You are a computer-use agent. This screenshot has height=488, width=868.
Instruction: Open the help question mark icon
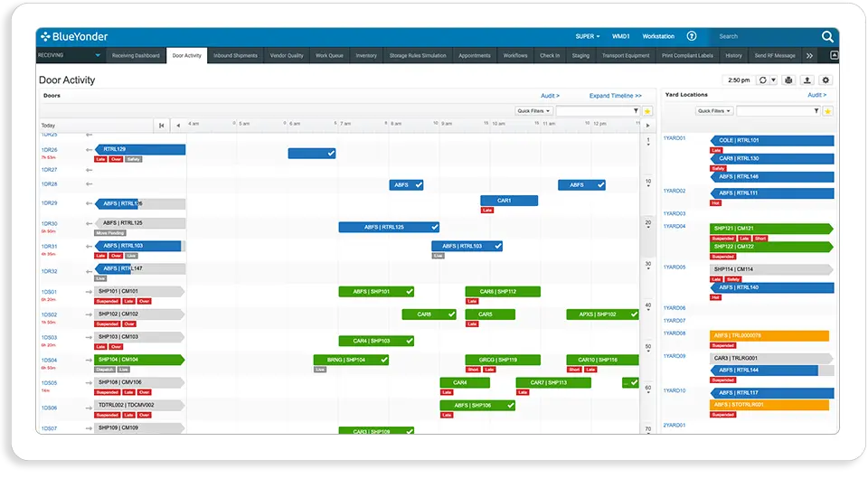[692, 36]
